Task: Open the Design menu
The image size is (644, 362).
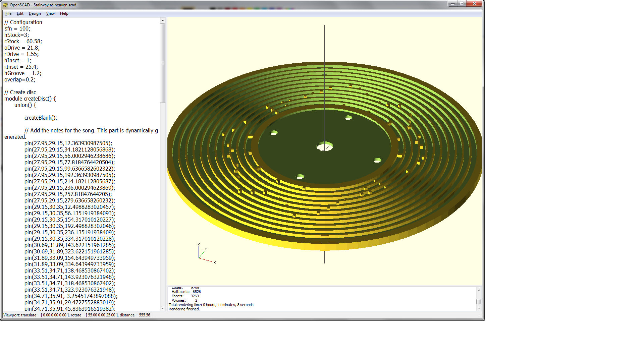Action: tap(35, 13)
